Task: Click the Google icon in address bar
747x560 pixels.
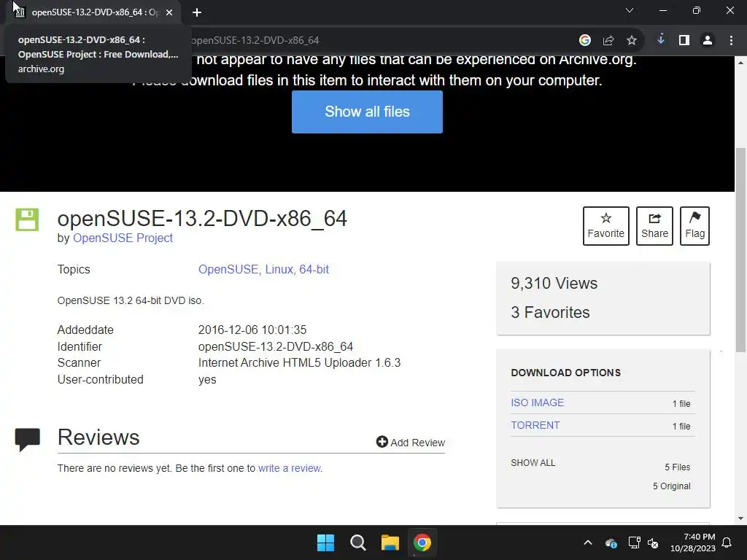Action: [585, 41]
